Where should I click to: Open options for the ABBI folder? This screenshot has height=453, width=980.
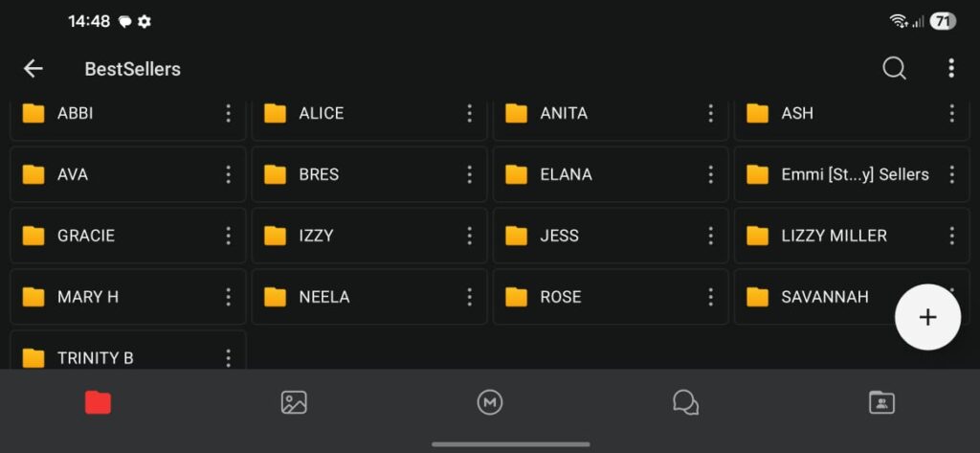228,113
